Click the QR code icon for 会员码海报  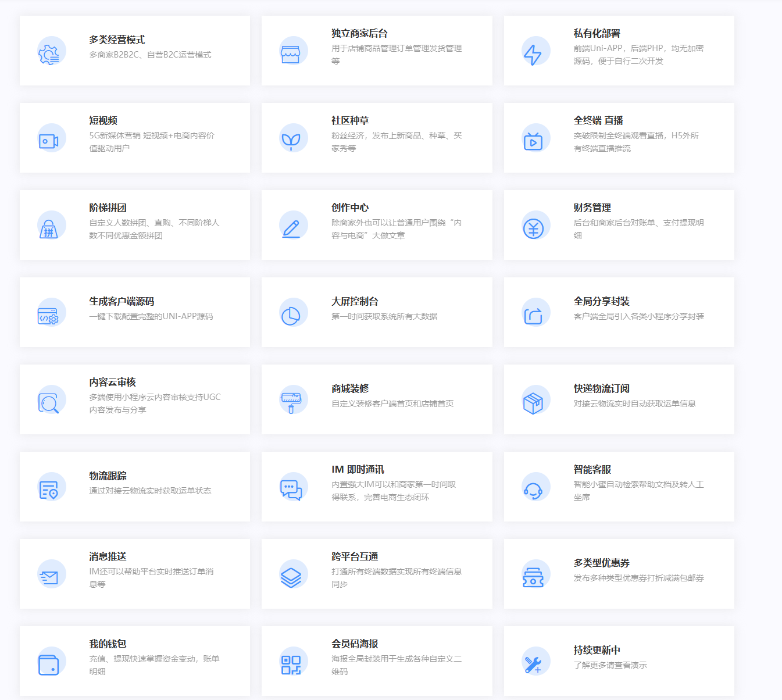[x=291, y=665]
